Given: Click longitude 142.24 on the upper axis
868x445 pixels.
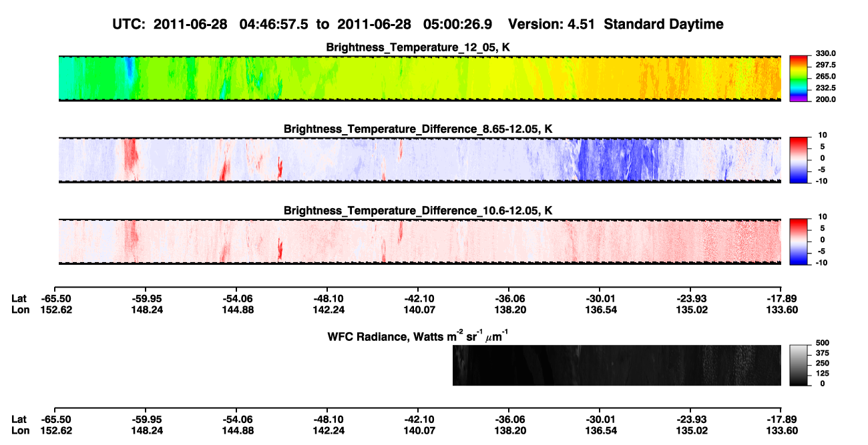Looking at the screenshot, I should tap(327, 310).
